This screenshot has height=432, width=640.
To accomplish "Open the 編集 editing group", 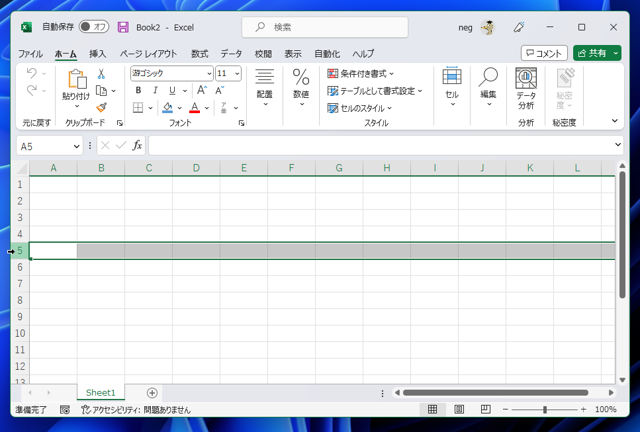I will tap(488, 88).
